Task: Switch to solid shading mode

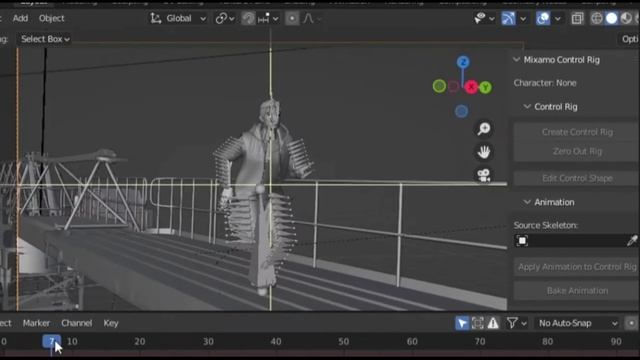Action: (x=611, y=18)
